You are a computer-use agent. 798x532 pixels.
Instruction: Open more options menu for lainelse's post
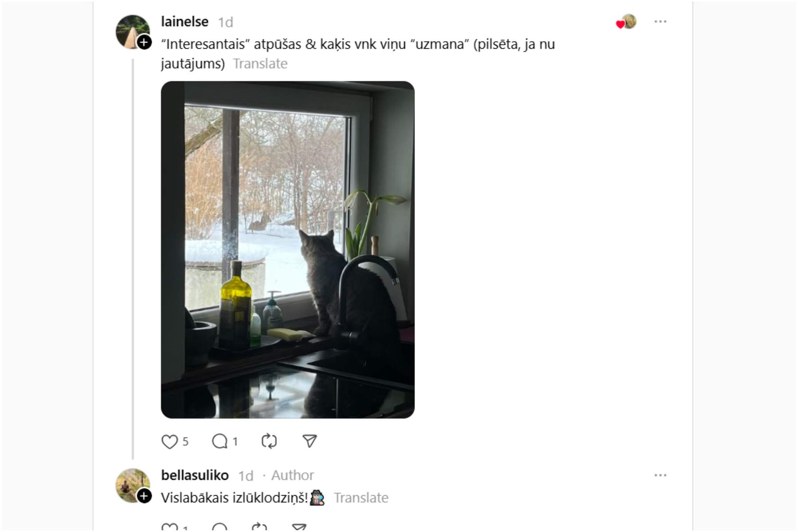[x=660, y=22]
